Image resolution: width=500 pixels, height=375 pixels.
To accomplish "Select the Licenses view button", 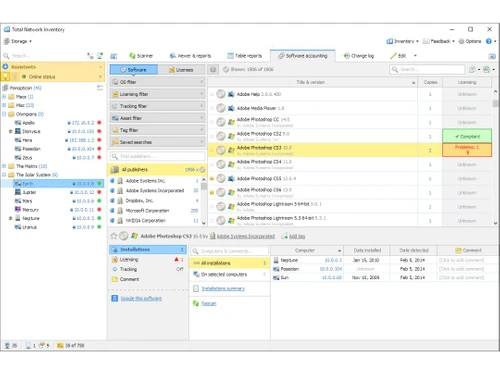I will [x=181, y=70].
